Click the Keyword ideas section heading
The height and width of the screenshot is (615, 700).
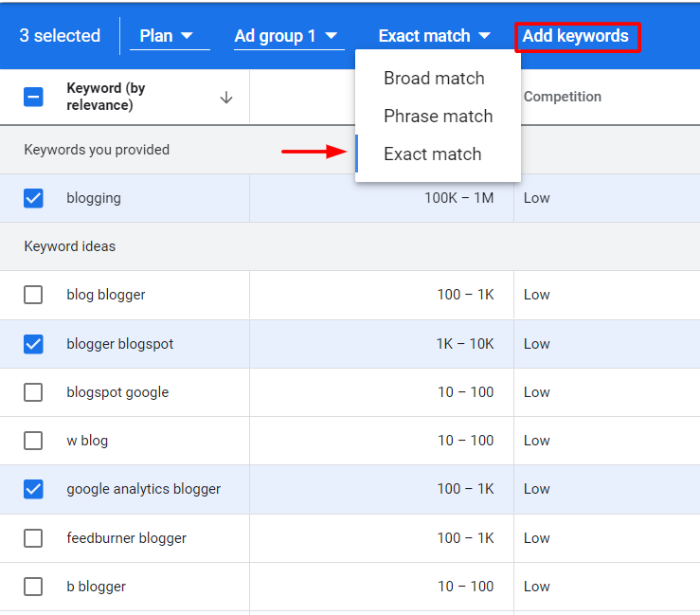[70, 246]
